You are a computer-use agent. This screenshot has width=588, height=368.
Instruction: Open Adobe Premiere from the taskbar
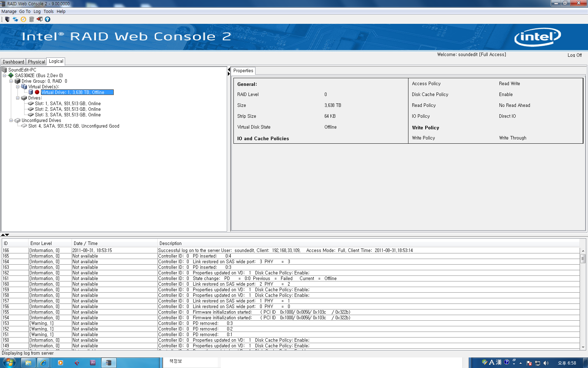pyautogui.click(x=93, y=363)
